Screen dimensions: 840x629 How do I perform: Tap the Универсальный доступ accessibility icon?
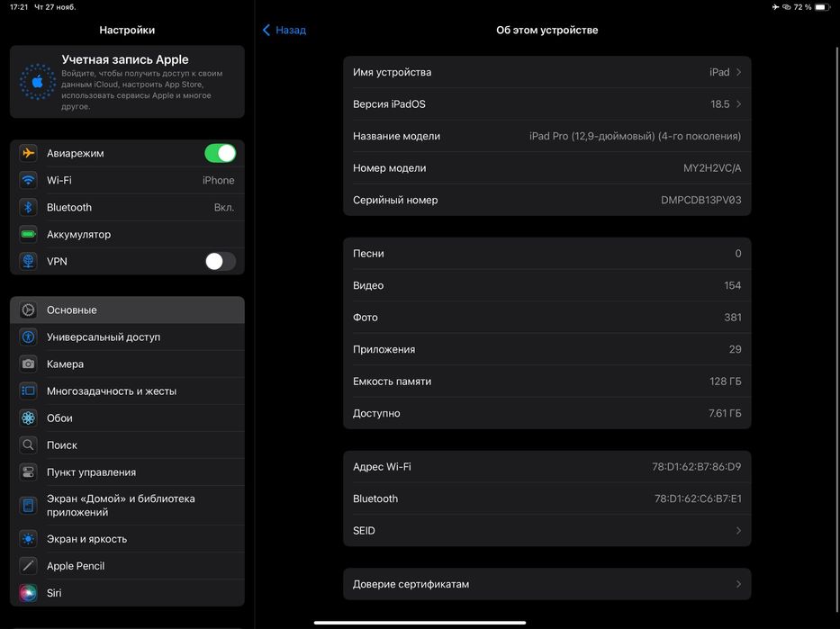pyautogui.click(x=29, y=337)
